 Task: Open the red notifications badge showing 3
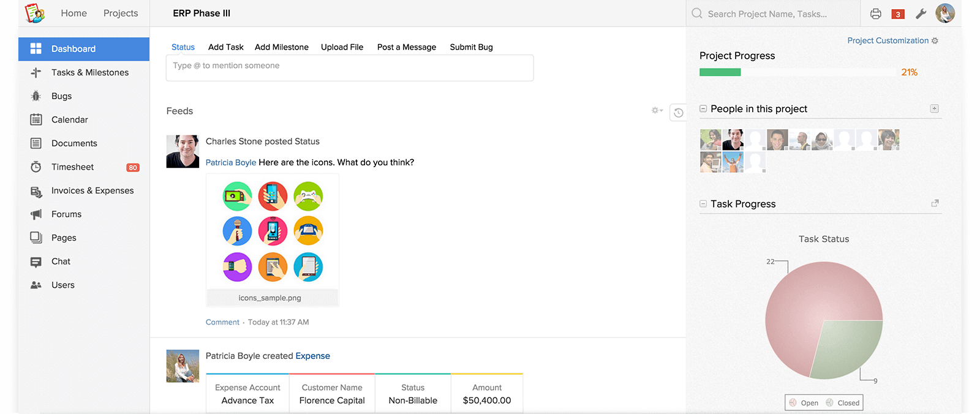click(898, 14)
